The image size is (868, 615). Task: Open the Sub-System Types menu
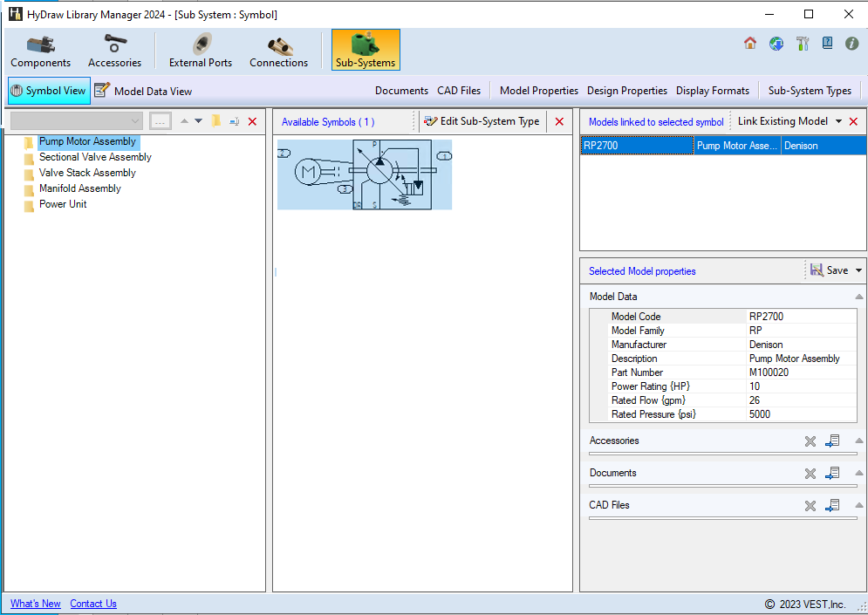[x=810, y=91]
